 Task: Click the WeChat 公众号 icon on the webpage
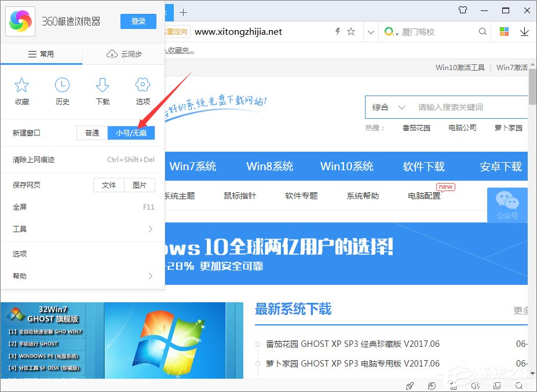point(507,205)
